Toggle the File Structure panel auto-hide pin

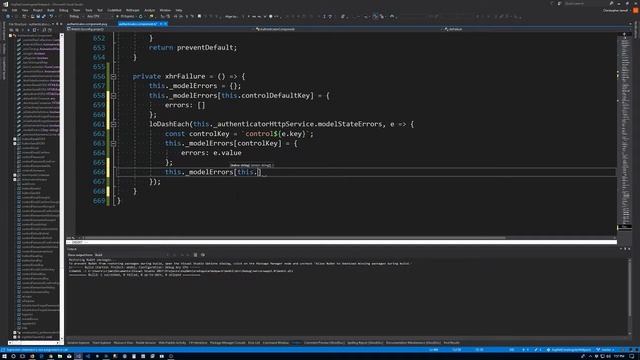[x=57, y=24]
